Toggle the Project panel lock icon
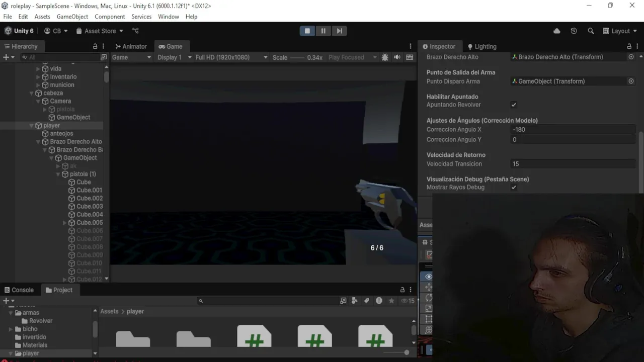This screenshot has width=644, height=362. tap(402, 290)
